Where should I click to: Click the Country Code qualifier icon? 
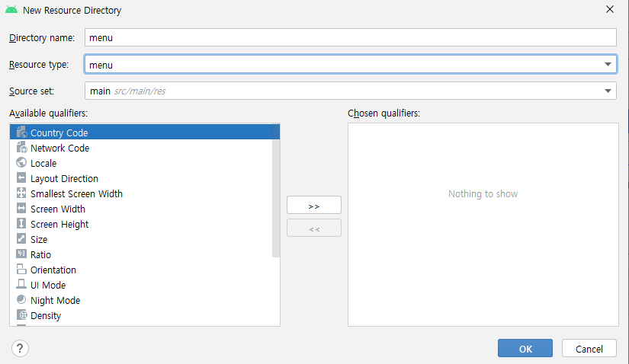pos(21,132)
